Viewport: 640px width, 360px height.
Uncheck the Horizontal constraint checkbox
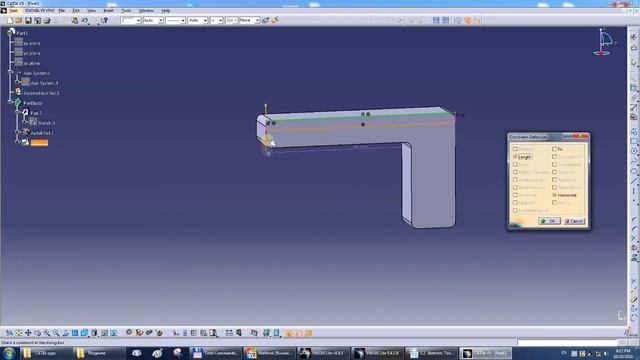click(x=554, y=195)
